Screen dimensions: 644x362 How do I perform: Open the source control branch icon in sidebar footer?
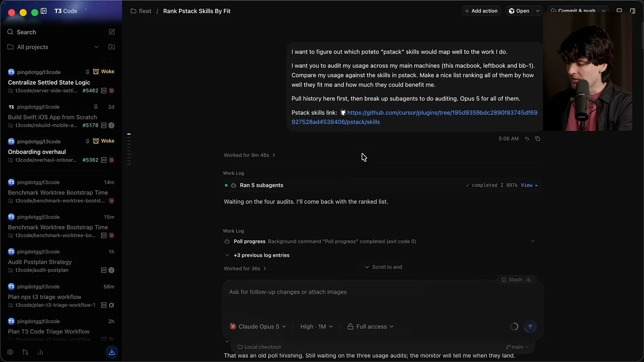click(25, 352)
